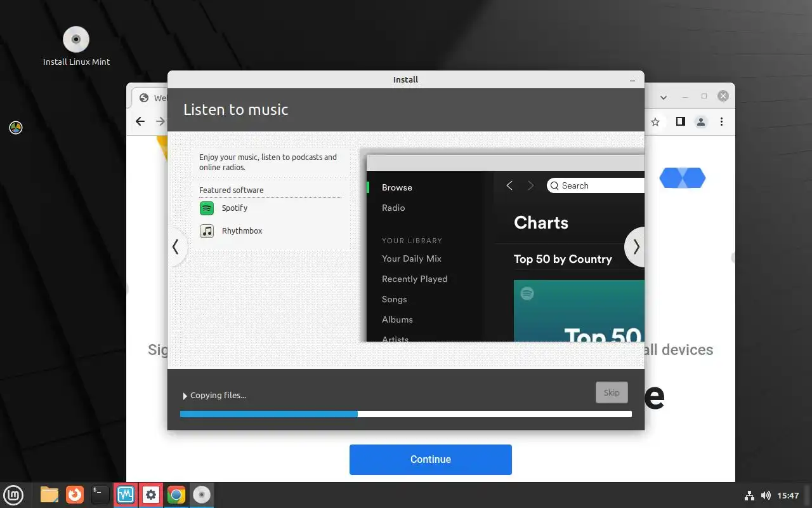Click Recently Played in preview
This screenshot has height=508, width=812.
pyautogui.click(x=414, y=279)
